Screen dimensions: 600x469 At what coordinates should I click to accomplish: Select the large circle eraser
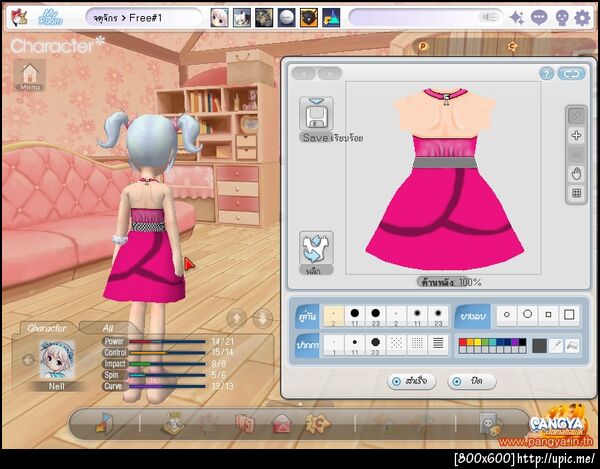point(528,315)
